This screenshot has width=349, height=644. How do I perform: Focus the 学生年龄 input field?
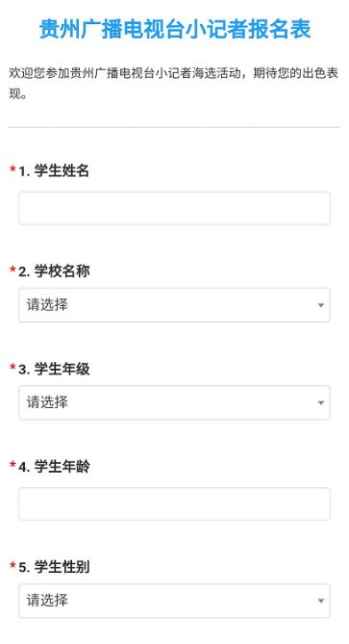click(174, 504)
